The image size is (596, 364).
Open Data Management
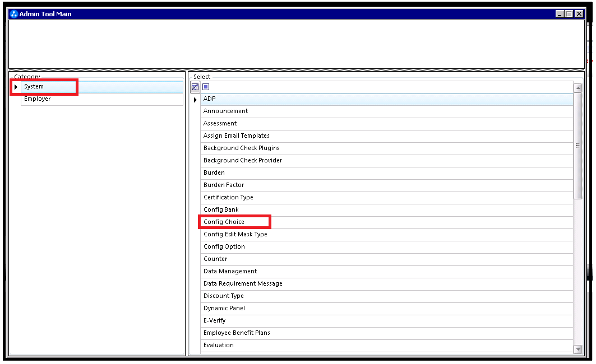[x=386, y=272]
